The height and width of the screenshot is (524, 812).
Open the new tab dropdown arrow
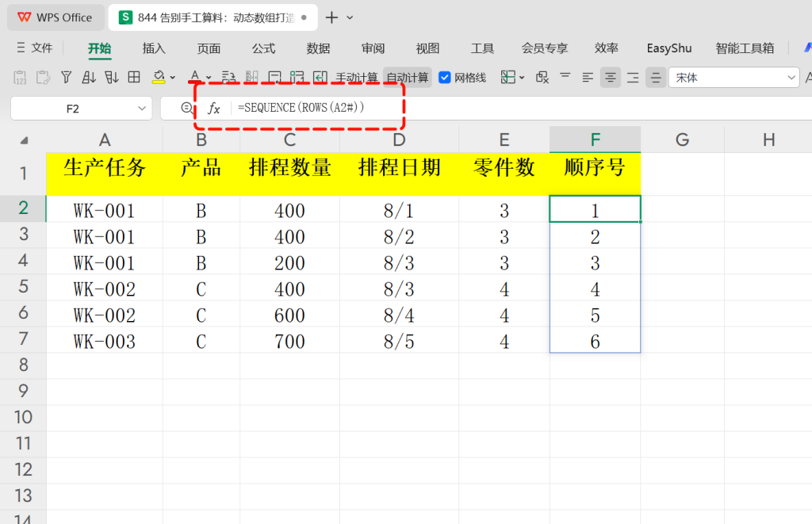pyautogui.click(x=350, y=17)
